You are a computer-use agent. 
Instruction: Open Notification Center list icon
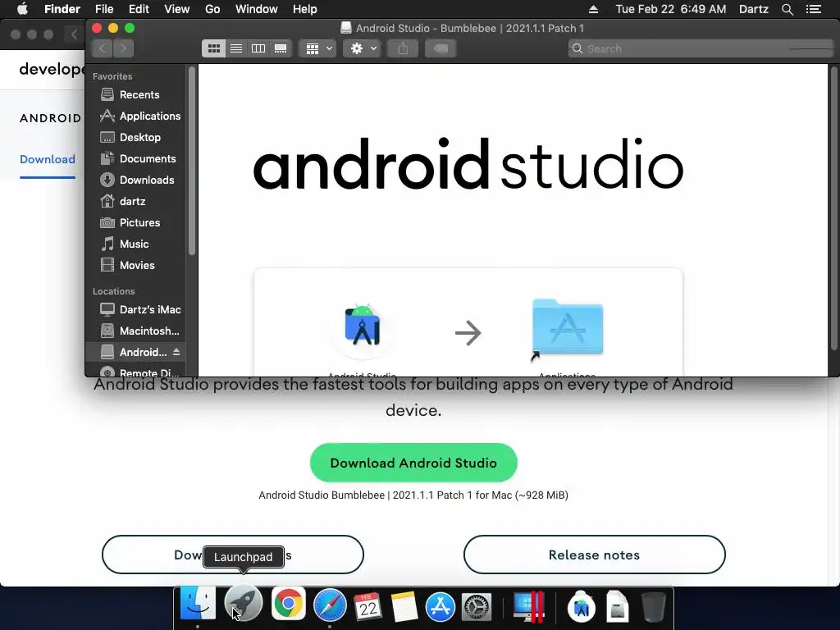click(x=814, y=9)
